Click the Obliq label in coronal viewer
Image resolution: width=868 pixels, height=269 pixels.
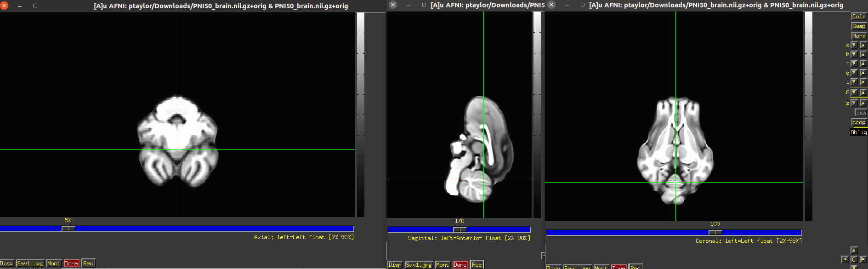pos(858,132)
